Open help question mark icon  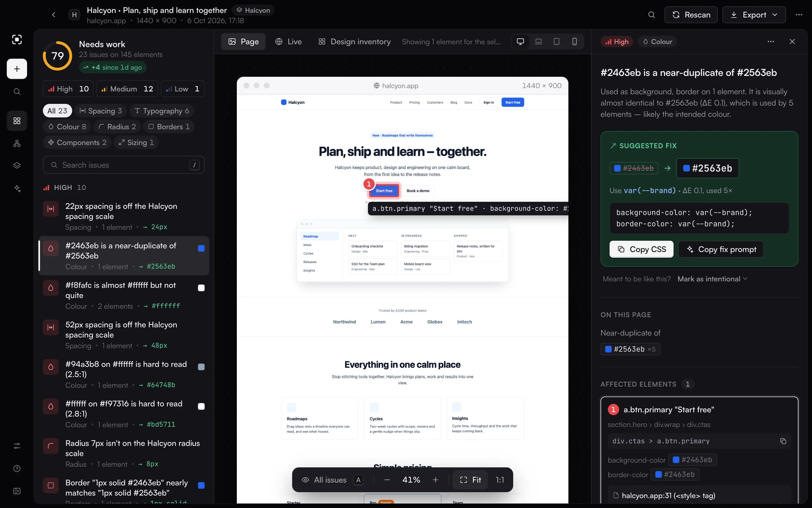(17, 468)
